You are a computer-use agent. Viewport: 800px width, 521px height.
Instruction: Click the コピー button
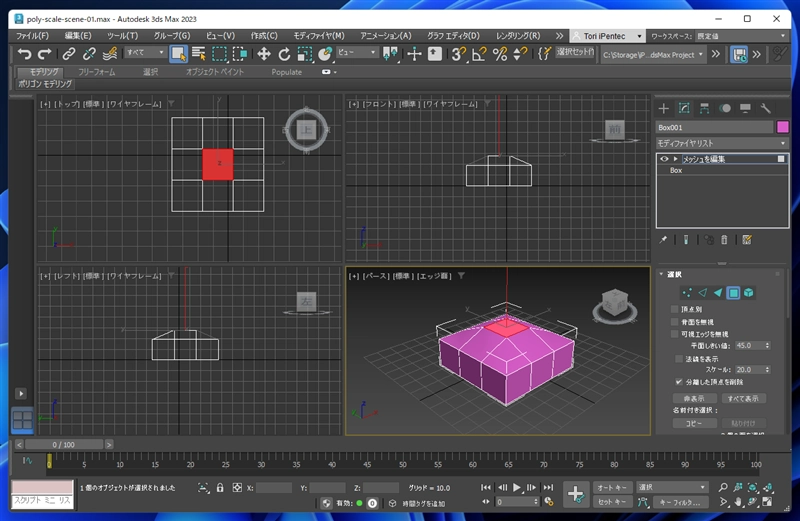tap(694, 423)
